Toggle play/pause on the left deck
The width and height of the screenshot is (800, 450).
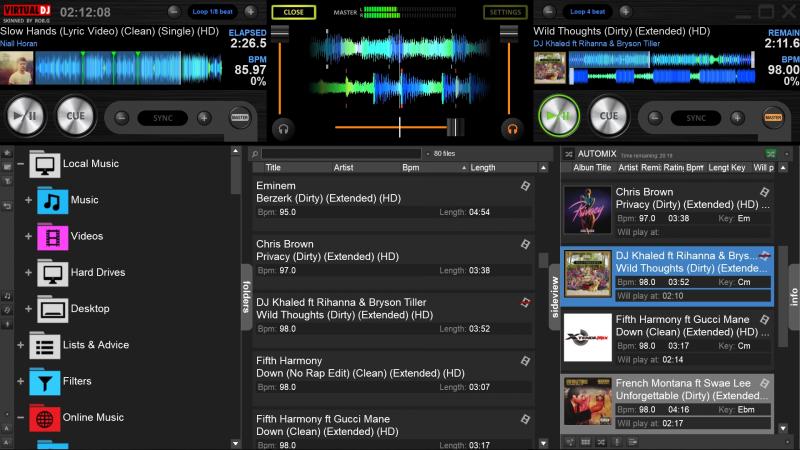25,116
